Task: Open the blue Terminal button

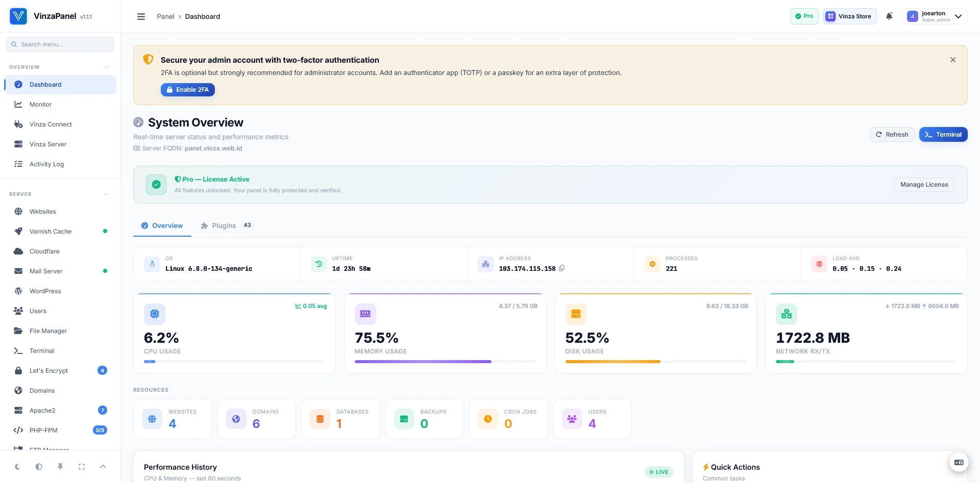Action: coord(943,135)
